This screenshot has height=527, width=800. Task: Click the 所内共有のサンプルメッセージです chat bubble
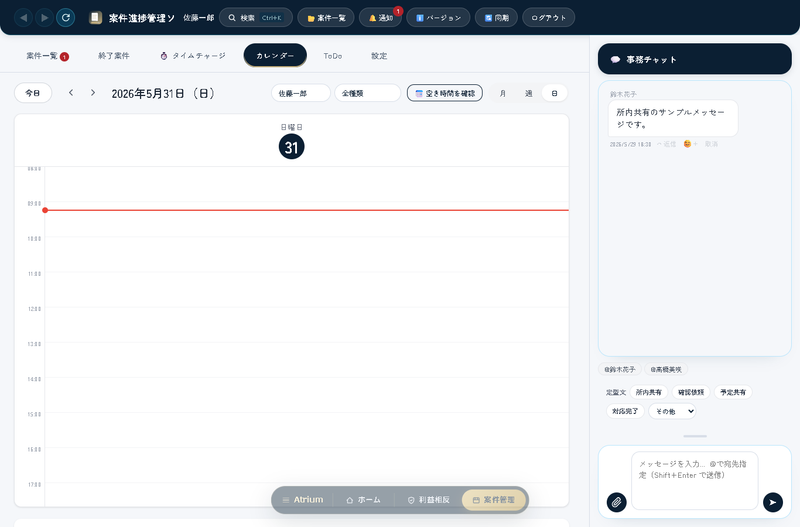pyautogui.click(x=672, y=118)
